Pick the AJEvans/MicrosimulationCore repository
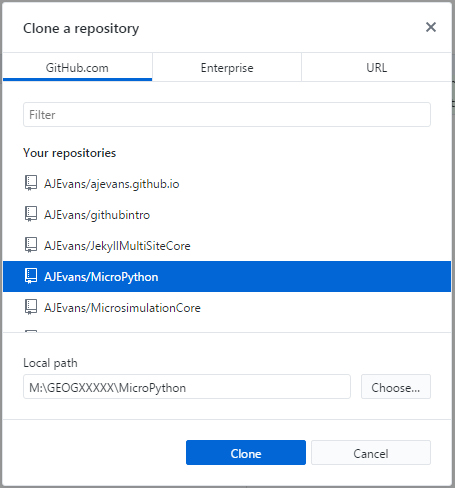The width and height of the screenshot is (455, 488). tap(227, 308)
